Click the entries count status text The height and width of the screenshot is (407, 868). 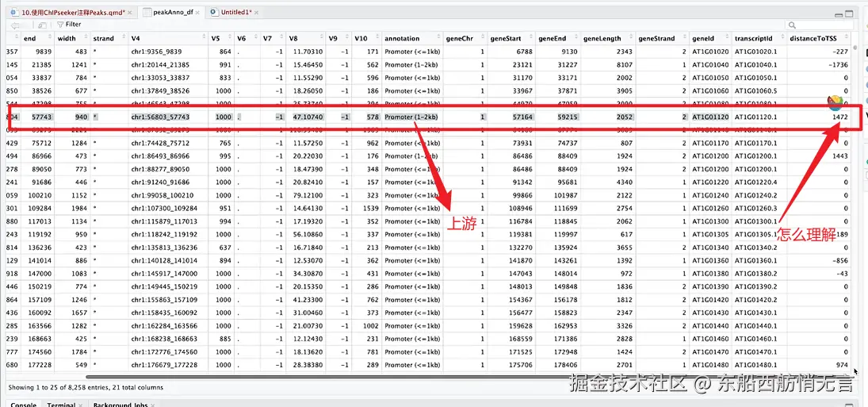[x=86, y=388]
